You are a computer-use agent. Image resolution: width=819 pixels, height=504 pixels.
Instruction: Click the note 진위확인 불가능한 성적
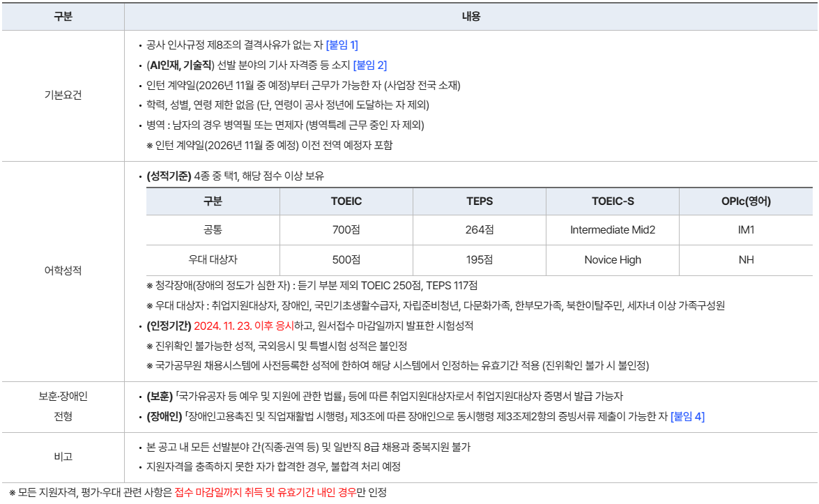click(276, 346)
